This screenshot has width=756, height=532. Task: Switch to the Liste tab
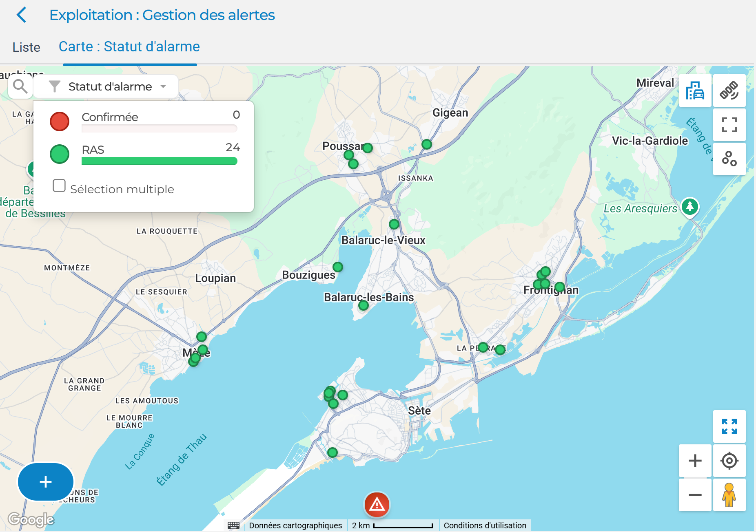pos(27,47)
